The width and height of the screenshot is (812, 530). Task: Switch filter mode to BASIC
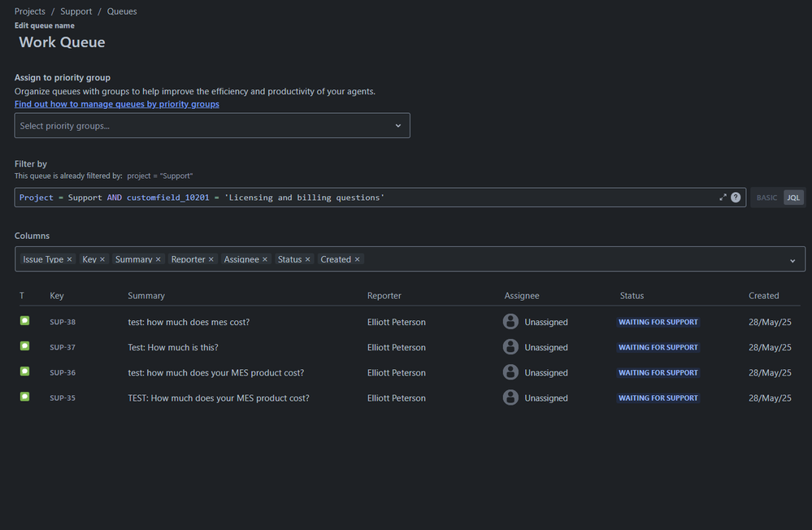pyautogui.click(x=766, y=198)
